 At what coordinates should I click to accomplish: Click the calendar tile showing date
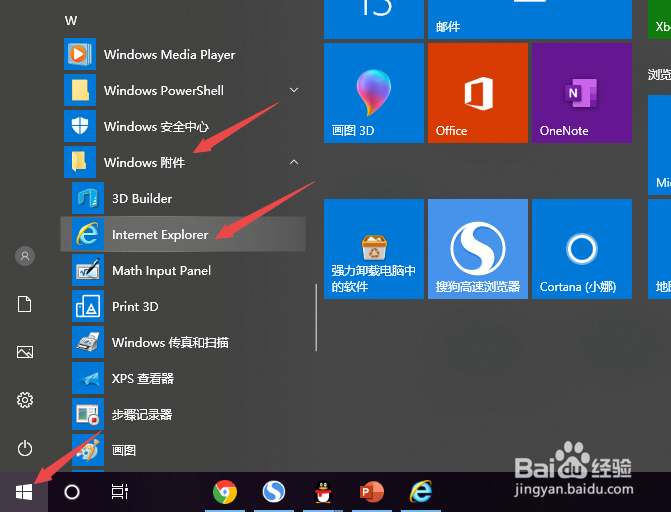[374, 19]
